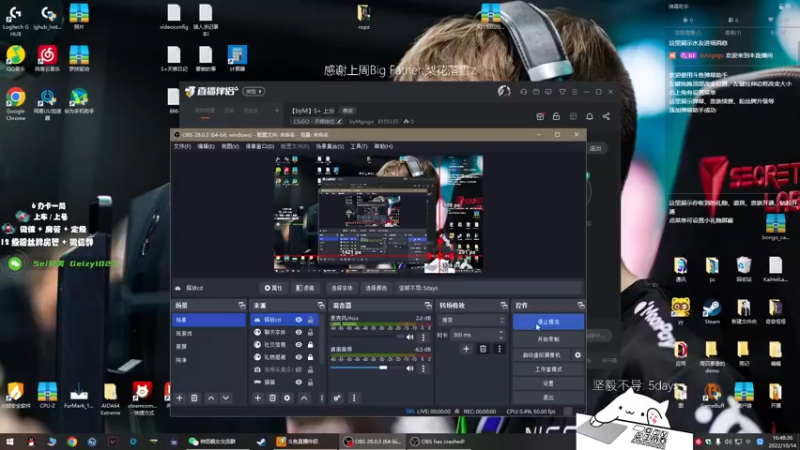
Task: Open the 工具(T) menu in OBS
Action: tap(359, 146)
